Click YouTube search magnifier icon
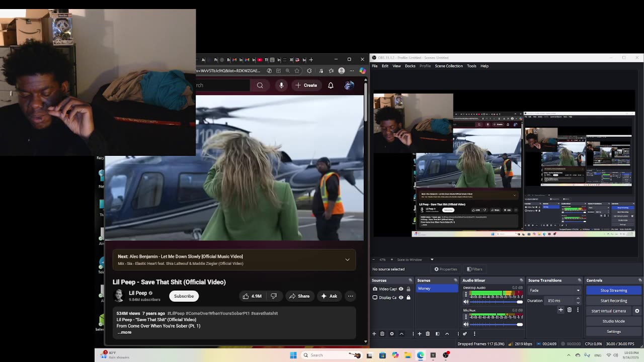Viewport: 644px width, 362px height. tap(260, 85)
